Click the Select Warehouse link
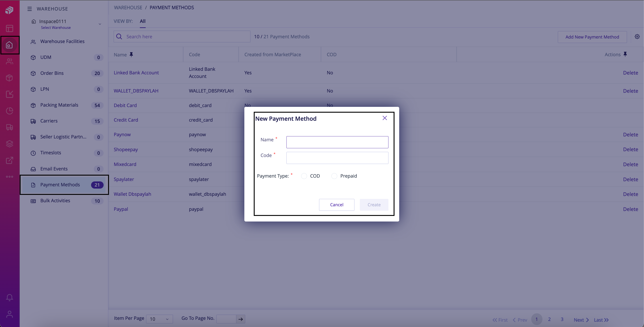Screen dimensions: 644x327 [x=56, y=28]
